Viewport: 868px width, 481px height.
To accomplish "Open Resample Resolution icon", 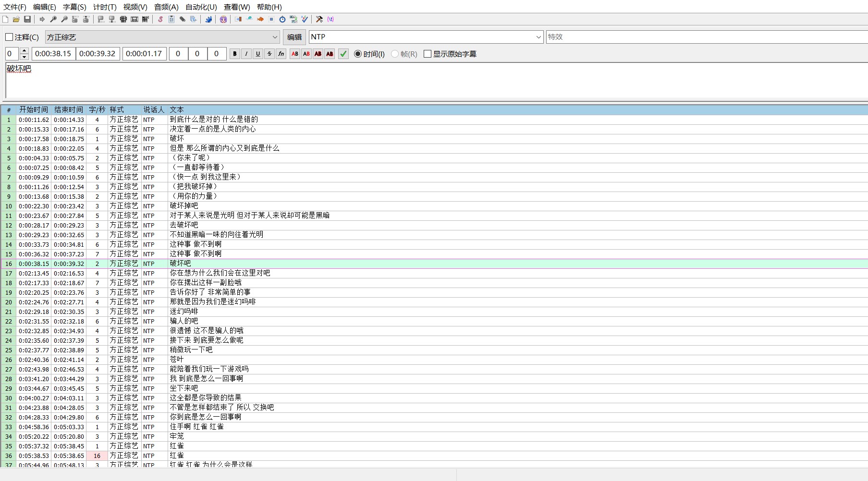I will pyautogui.click(x=271, y=19).
